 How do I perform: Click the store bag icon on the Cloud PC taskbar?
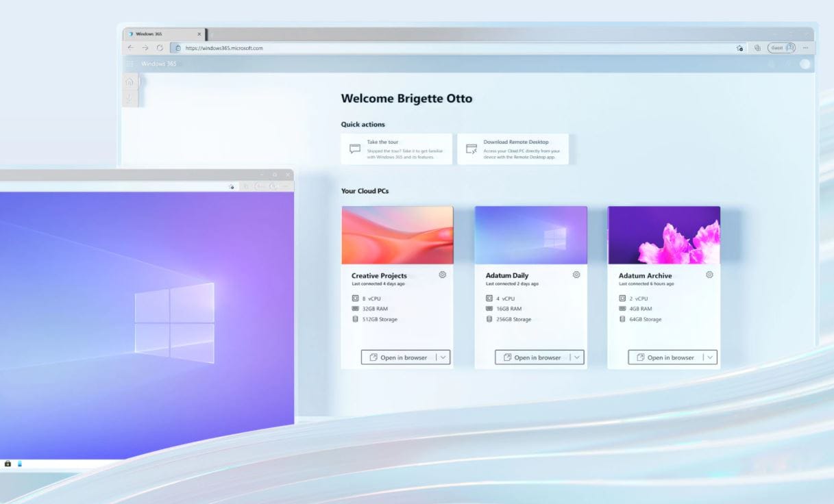coord(8,464)
